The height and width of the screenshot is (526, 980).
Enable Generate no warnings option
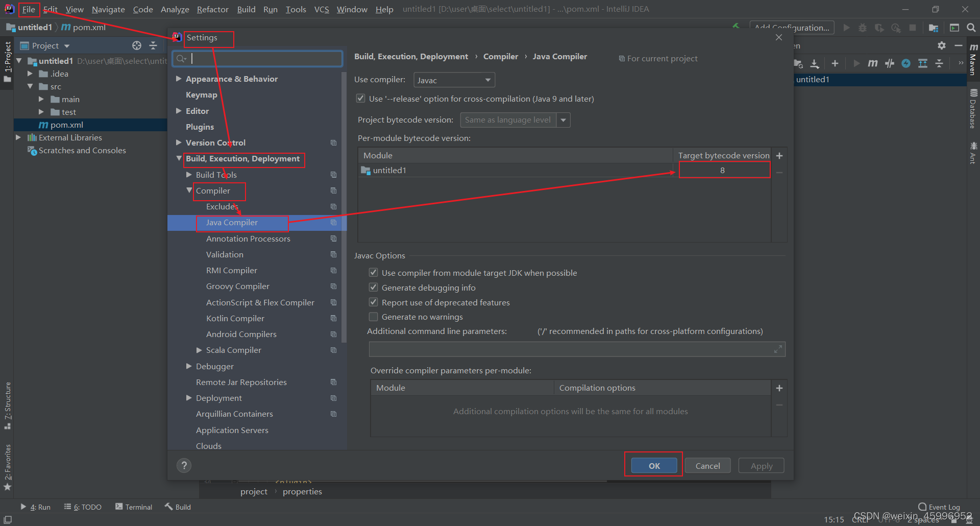coord(374,317)
